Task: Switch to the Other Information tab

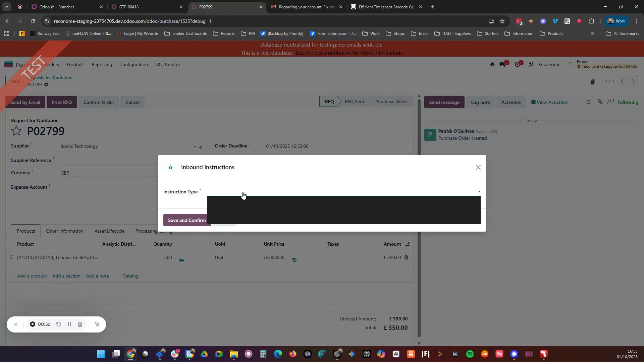Action: tap(65, 231)
